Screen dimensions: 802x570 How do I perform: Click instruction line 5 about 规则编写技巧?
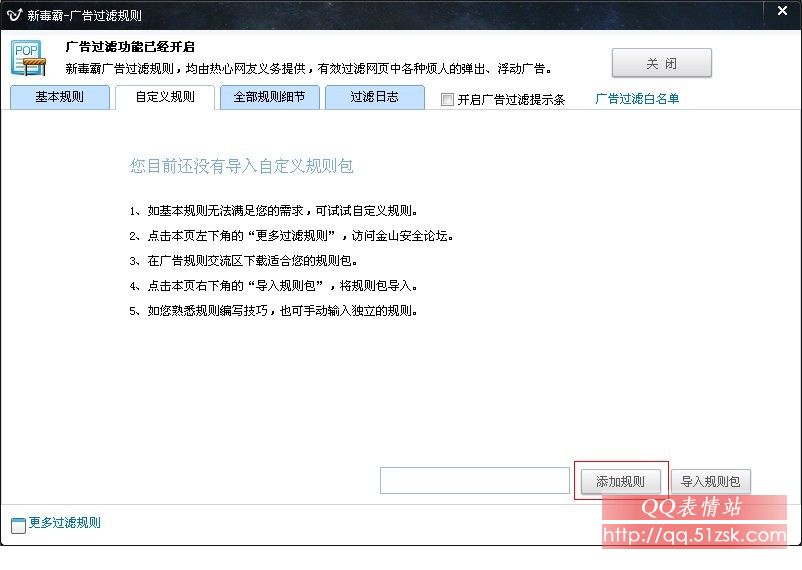274,311
